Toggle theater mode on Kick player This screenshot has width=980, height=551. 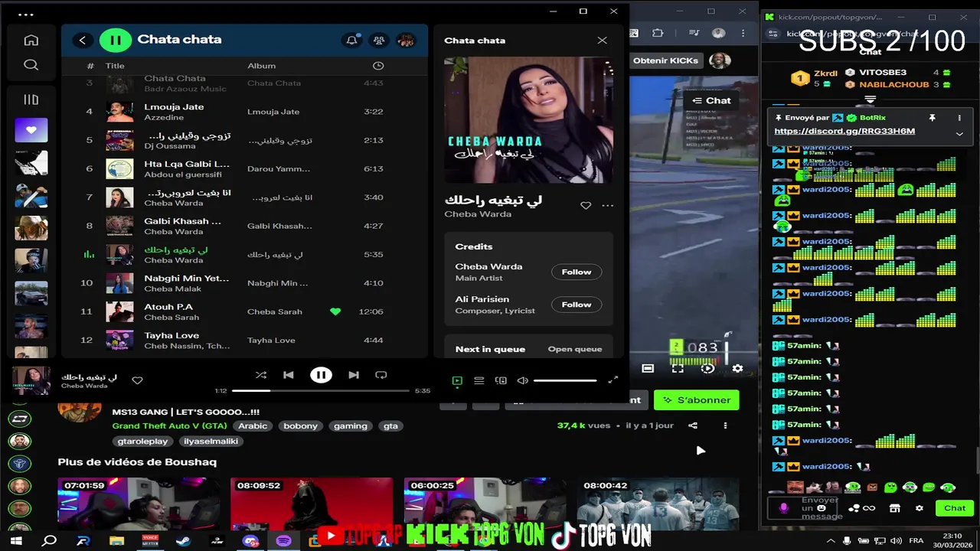(x=648, y=368)
